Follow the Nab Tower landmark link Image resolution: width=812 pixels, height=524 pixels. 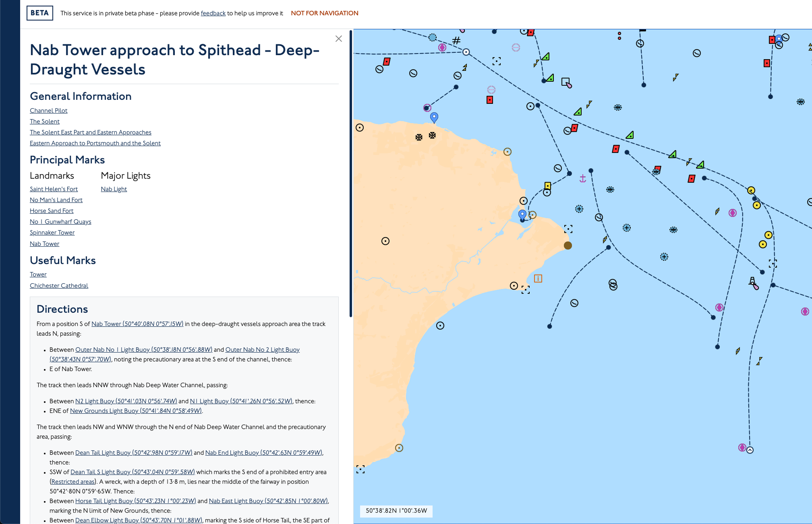[44, 243]
